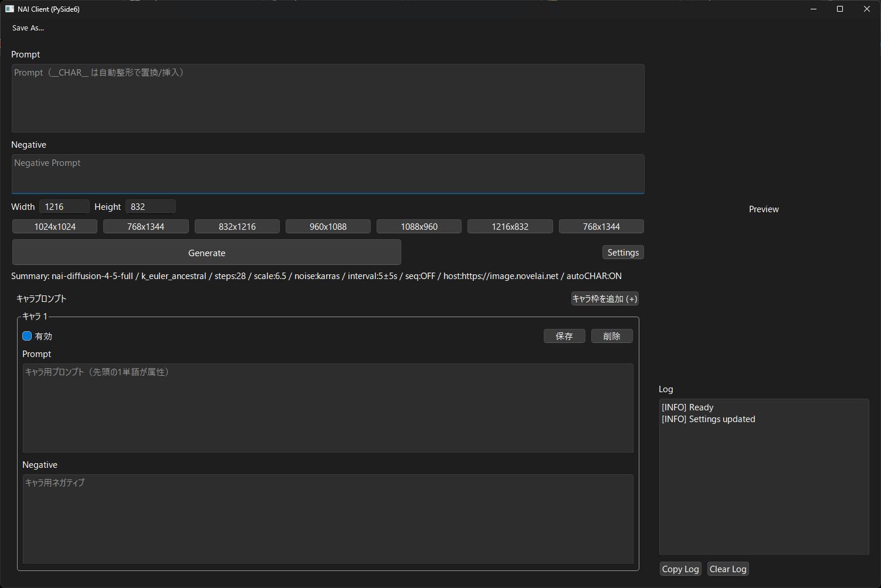Delete キャラ 1 using the 削除 button

[612, 336]
